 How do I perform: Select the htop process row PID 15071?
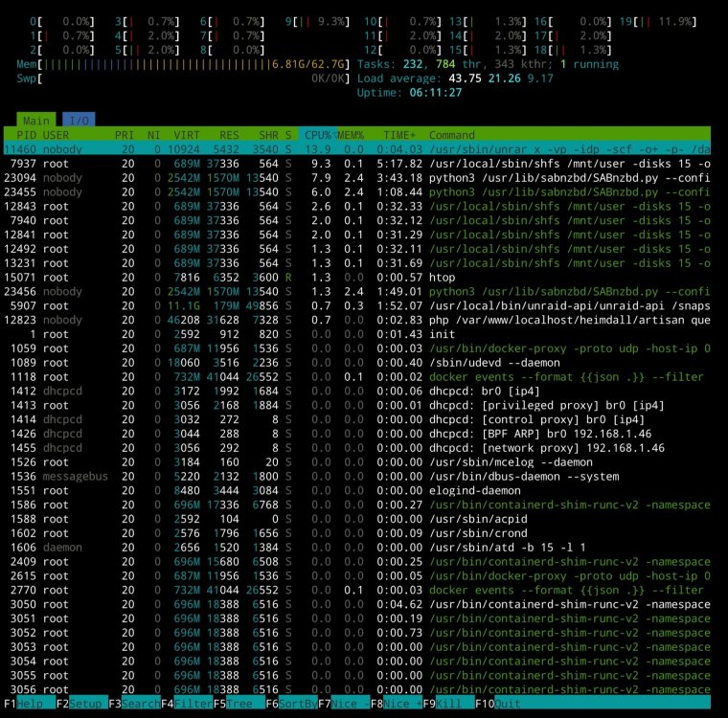point(357,277)
